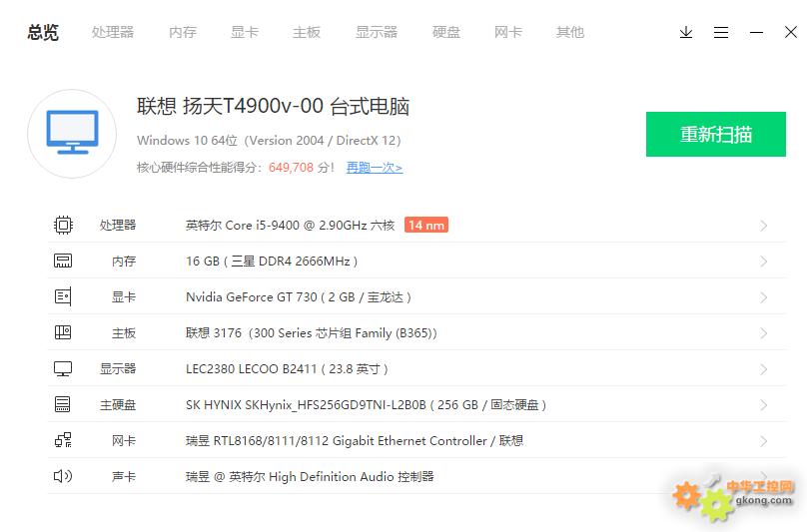
Task: Expand the 显示器 row chevron
Action: (x=764, y=369)
